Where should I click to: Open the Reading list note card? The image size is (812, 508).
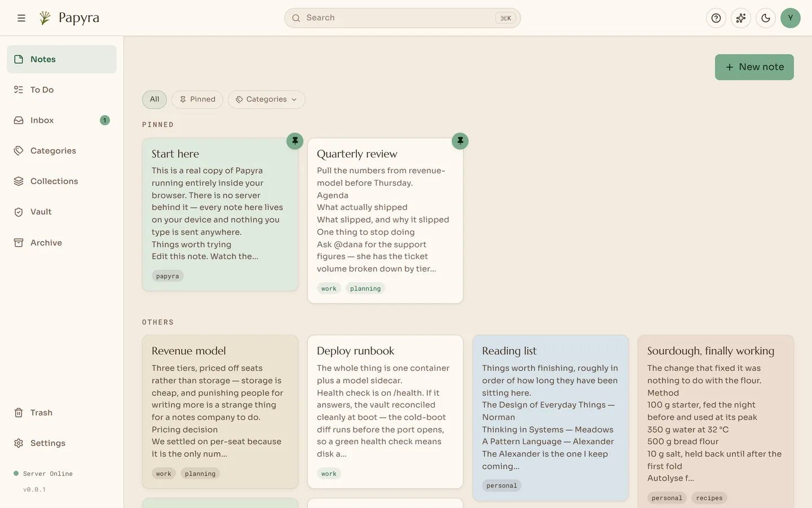point(550,418)
